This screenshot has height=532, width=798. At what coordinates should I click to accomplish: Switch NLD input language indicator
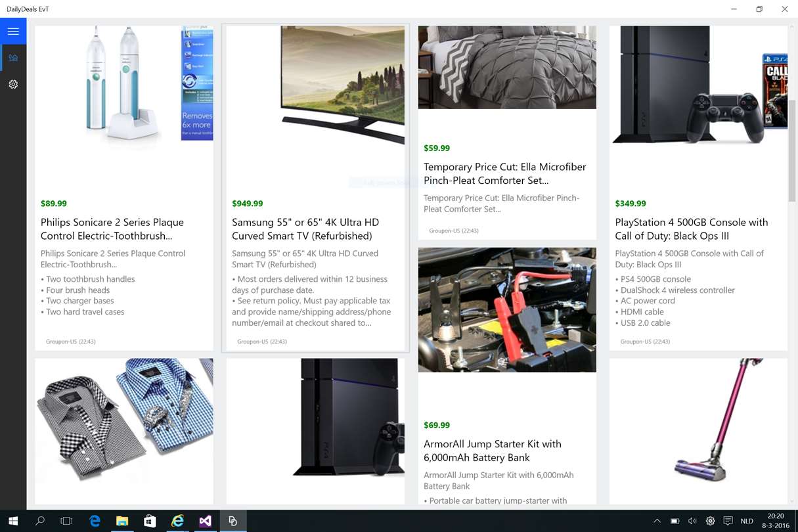pyautogui.click(x=747, y=521)
